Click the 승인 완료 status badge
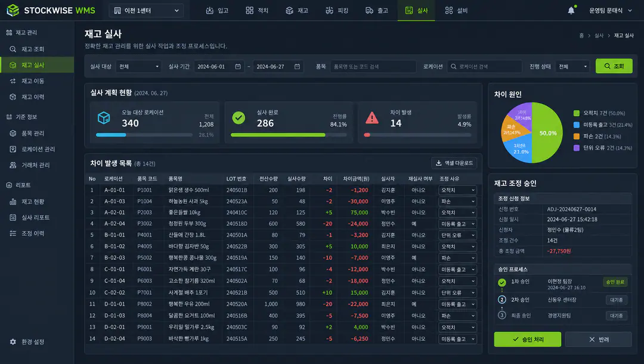 pos(615,282)
